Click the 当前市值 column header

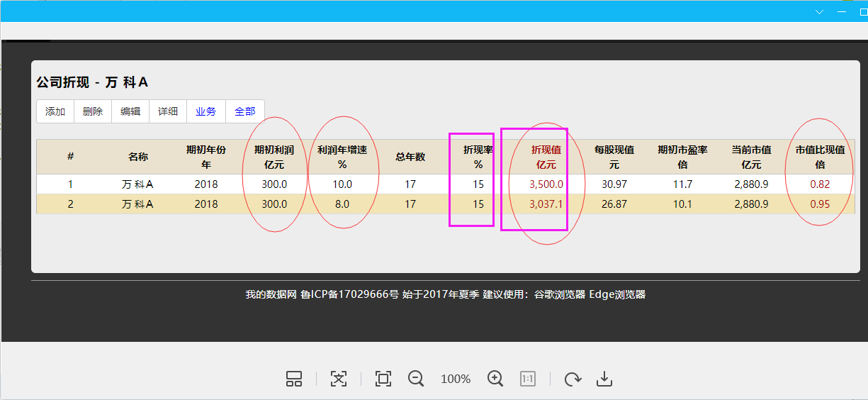(751, 157)
